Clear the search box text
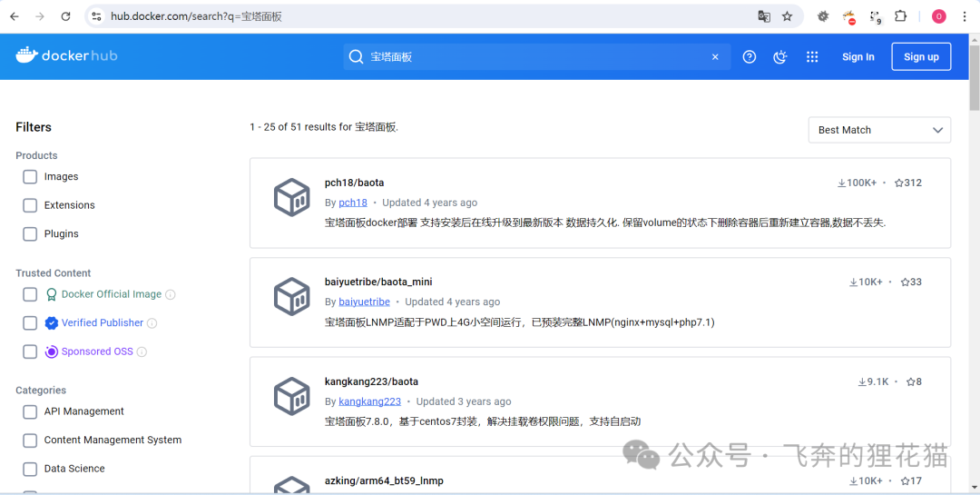Screen dimensions: 980x495 pyautogui.click(x=715, y=57)
